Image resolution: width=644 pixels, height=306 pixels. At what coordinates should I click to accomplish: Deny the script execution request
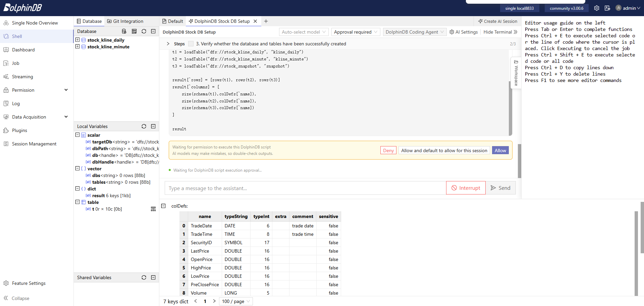point(388,150)
